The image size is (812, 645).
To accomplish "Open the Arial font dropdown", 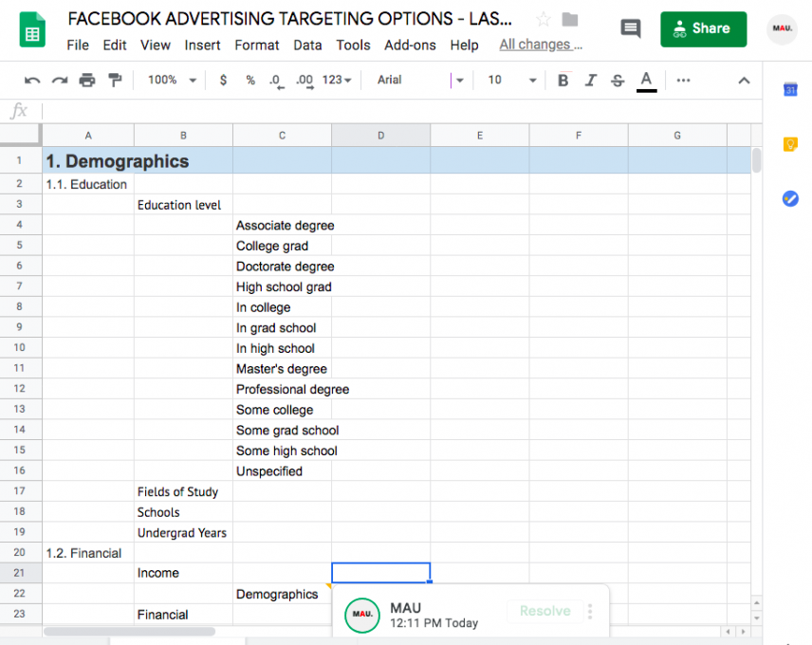I will coord(420,80).
